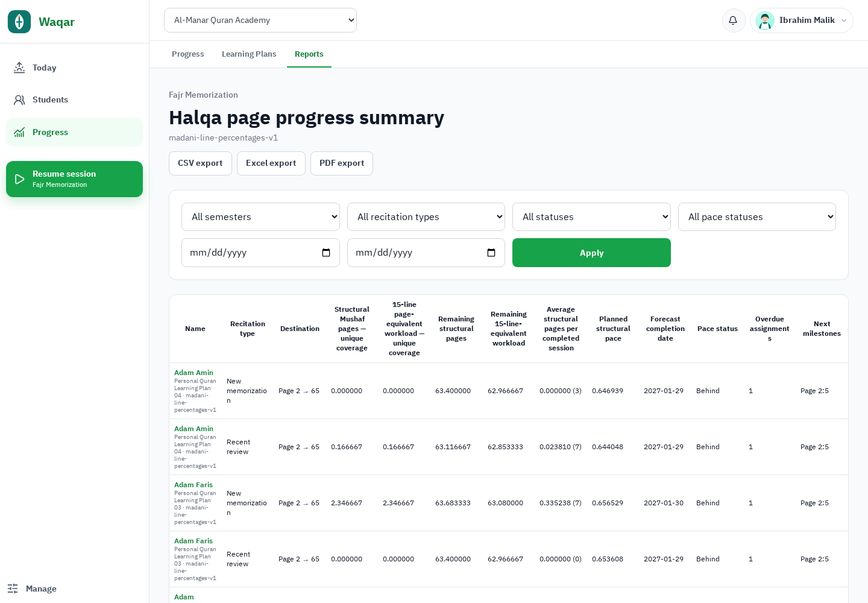Click the value 63.683333
868x603 pixels.
pyautogui.click(x=453, y=503)
